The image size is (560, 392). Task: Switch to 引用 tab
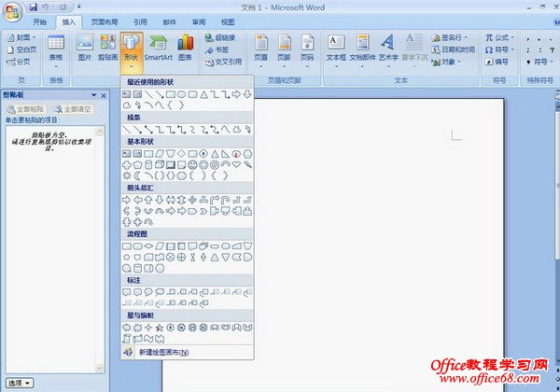(x=140, y=22)
